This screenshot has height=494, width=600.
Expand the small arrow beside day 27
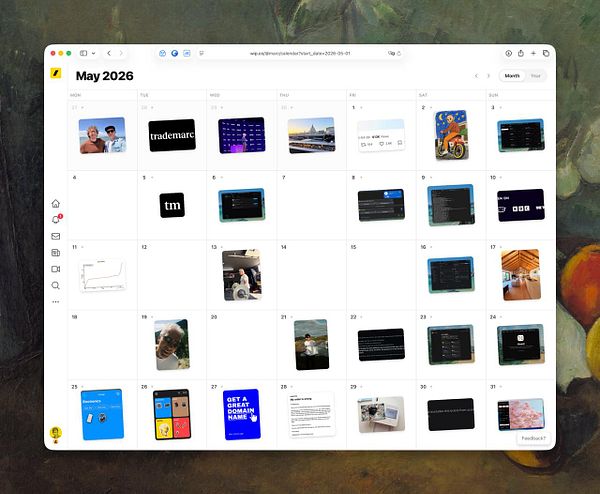[222, 387]
